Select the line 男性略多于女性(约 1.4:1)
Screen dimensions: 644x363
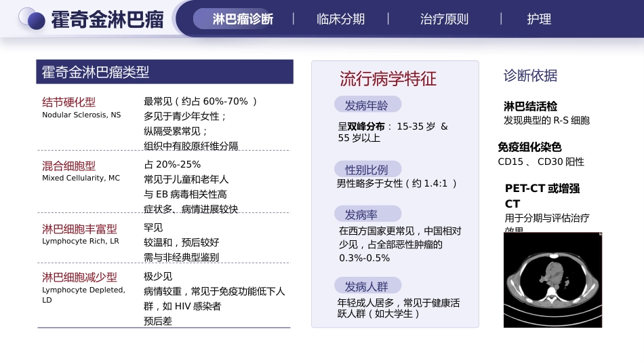tap(397, 183)
